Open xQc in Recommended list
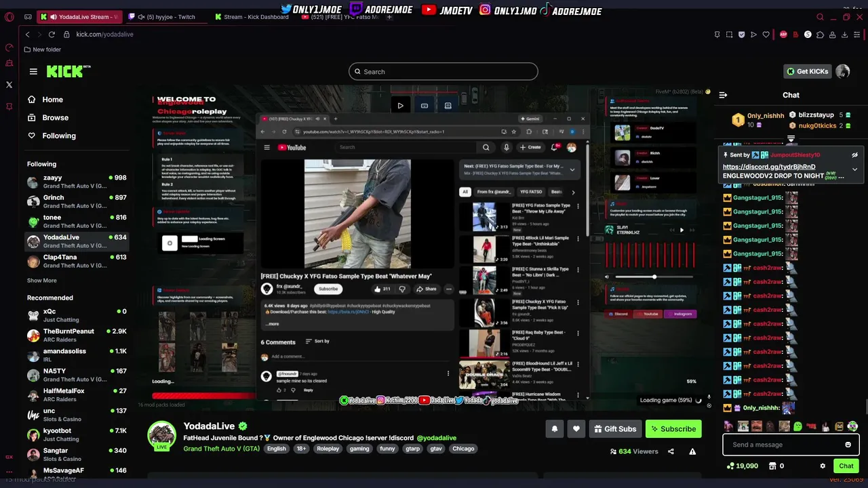The image size is (868, 488). (77, 315)
